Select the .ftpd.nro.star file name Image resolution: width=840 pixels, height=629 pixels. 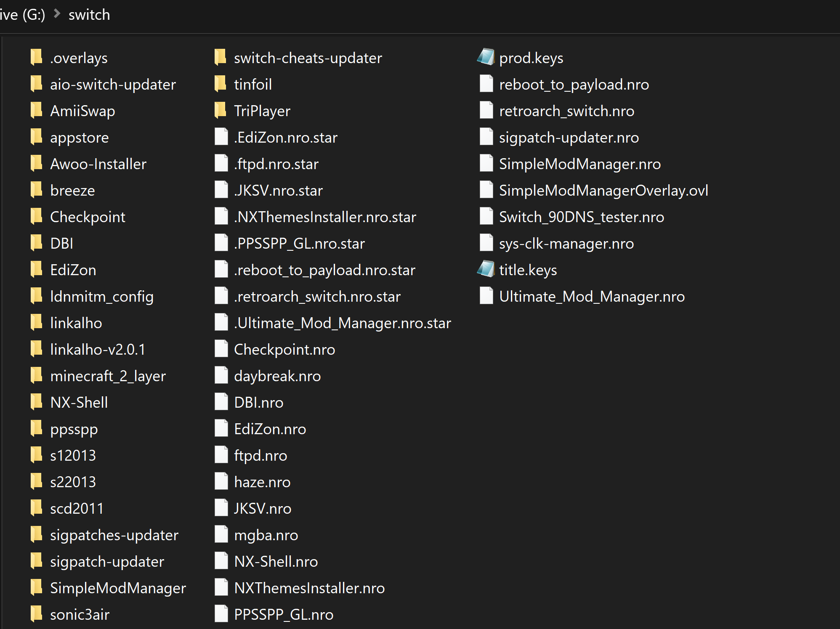[276, 164]
